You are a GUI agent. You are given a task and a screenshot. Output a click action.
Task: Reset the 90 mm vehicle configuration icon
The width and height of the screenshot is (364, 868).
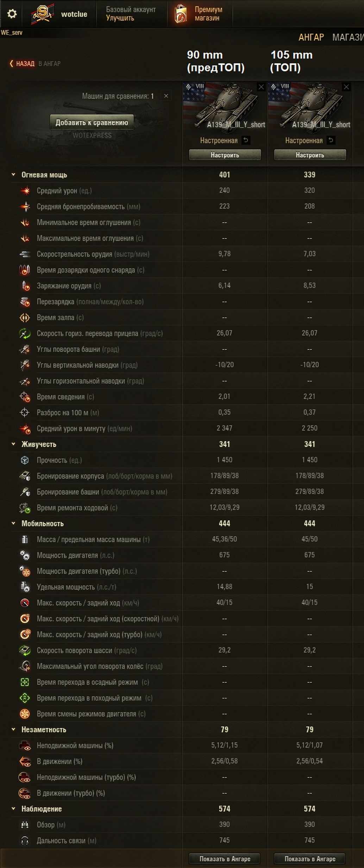246,140
